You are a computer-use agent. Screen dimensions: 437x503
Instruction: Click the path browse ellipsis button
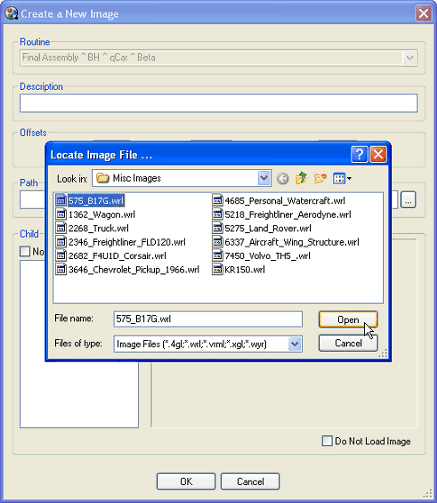tap(408, 200)
